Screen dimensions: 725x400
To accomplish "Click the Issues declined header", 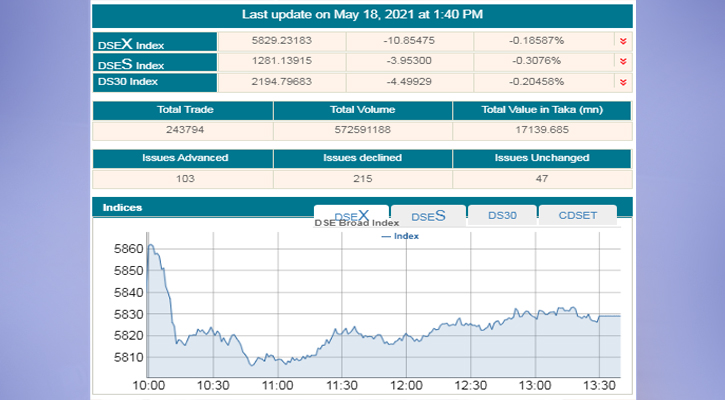I will click(362, 158).
